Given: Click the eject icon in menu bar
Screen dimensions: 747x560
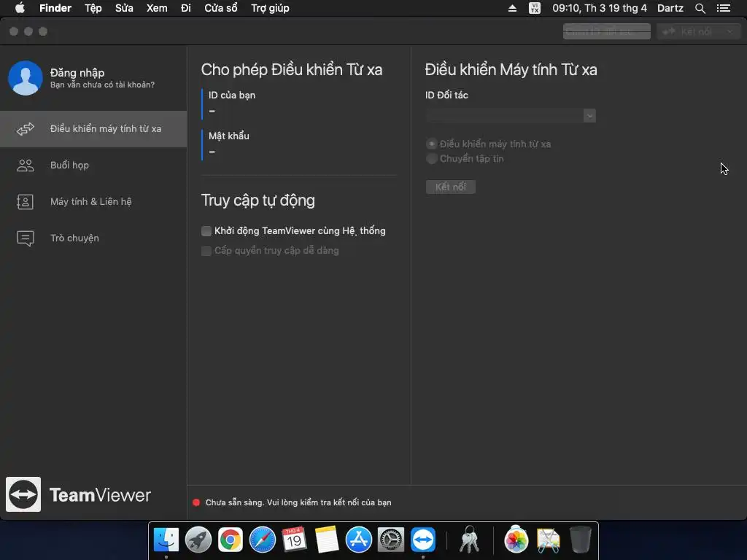Looking at the screenshot, I should pos(512,8).
